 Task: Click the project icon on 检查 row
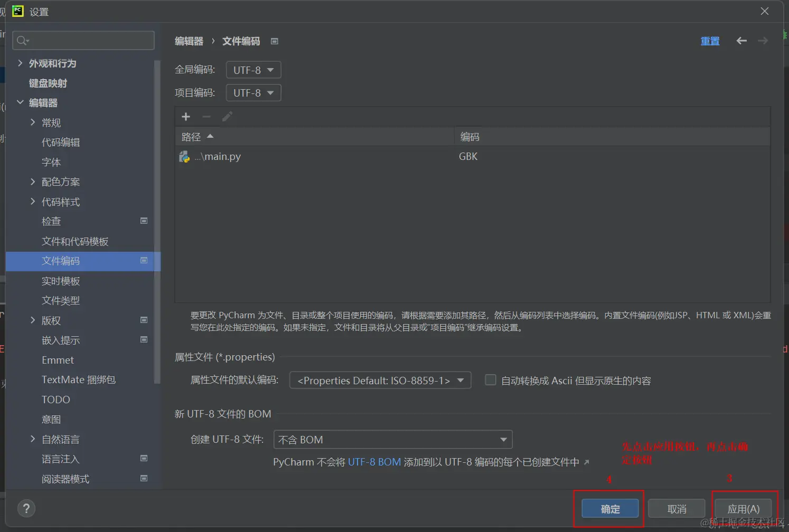point(144,221)
